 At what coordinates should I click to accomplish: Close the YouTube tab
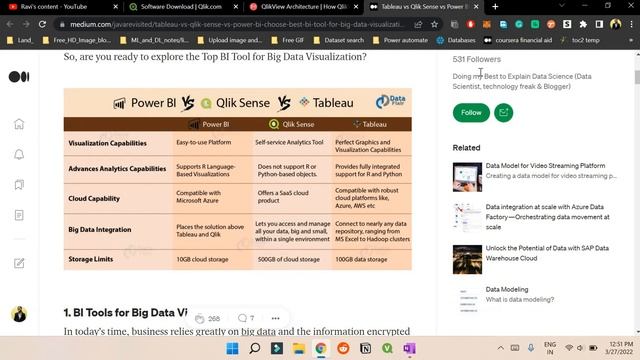point(116,7)
